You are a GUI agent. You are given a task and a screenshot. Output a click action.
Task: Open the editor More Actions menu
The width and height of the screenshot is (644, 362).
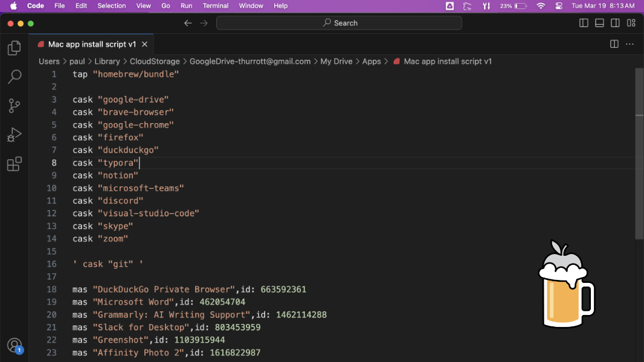630,43
